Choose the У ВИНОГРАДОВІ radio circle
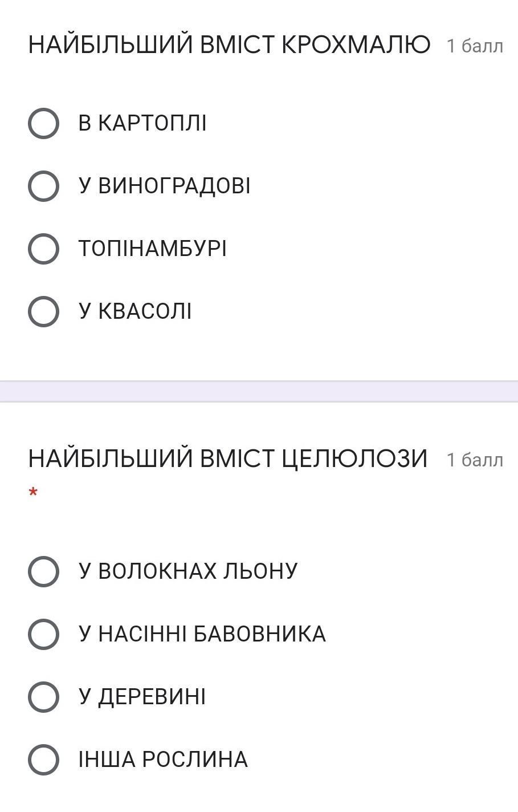The width and height of the screenshot is (518, 812). click(43, 186)
